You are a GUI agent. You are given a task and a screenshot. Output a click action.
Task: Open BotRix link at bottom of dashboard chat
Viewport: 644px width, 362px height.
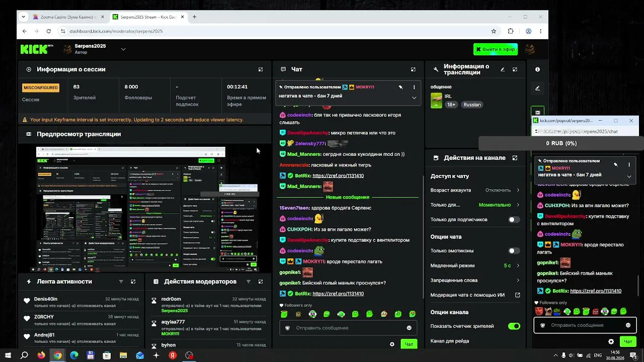coord(338,294)
